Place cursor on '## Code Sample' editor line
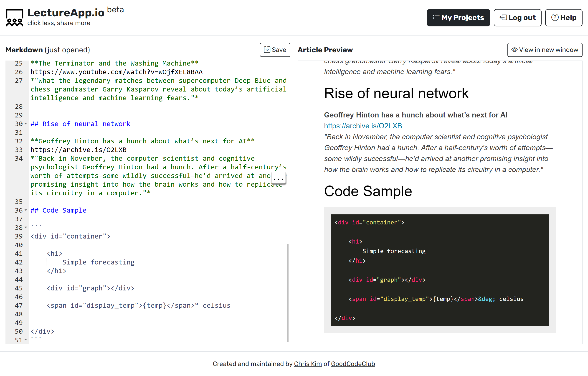Viewport: 588px width, 376px height. point(58,210)
